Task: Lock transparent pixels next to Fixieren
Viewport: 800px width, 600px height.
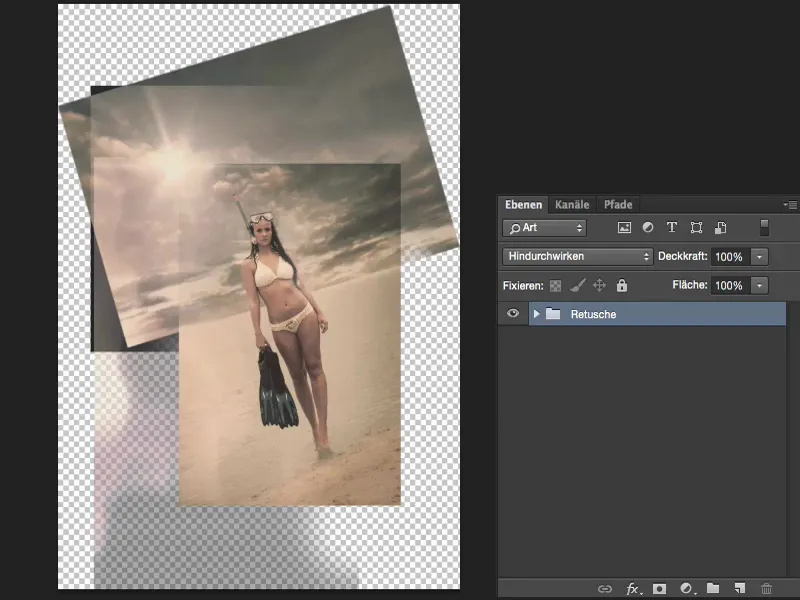Action: [x=556, y=286]
